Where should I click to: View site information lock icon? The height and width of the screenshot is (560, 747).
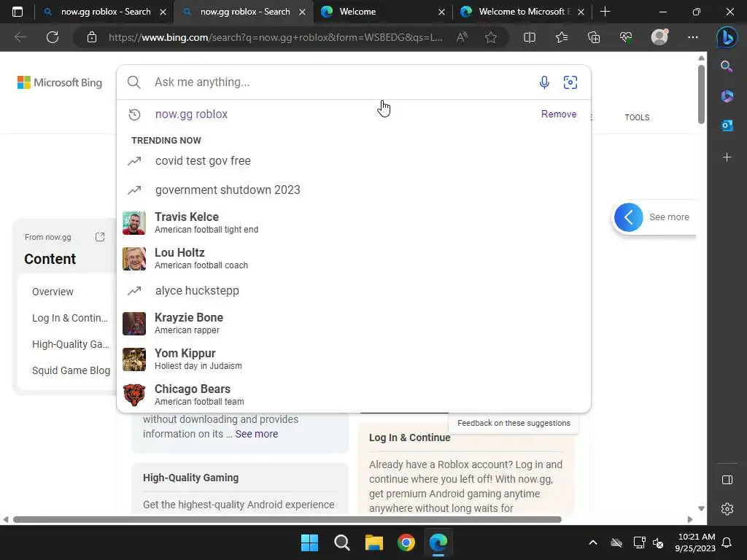(92, 37)
